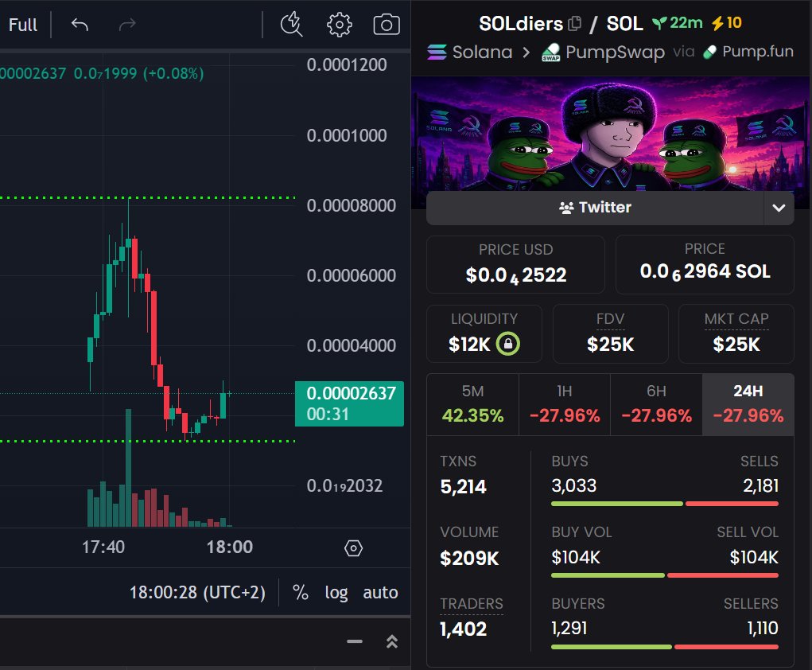The height and width of the screenshot is (670, 812).
Task: Select the 24H timeframe tab
Action: pos(748,404)
